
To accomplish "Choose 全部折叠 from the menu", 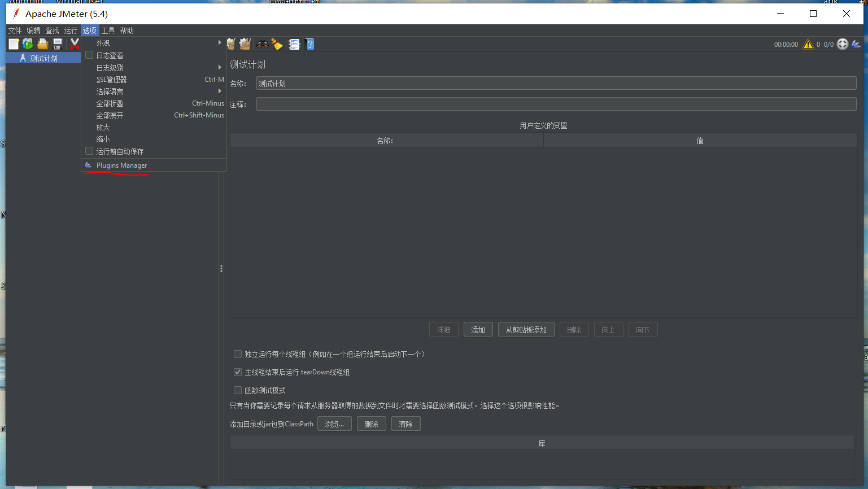I will pos(154,103).
